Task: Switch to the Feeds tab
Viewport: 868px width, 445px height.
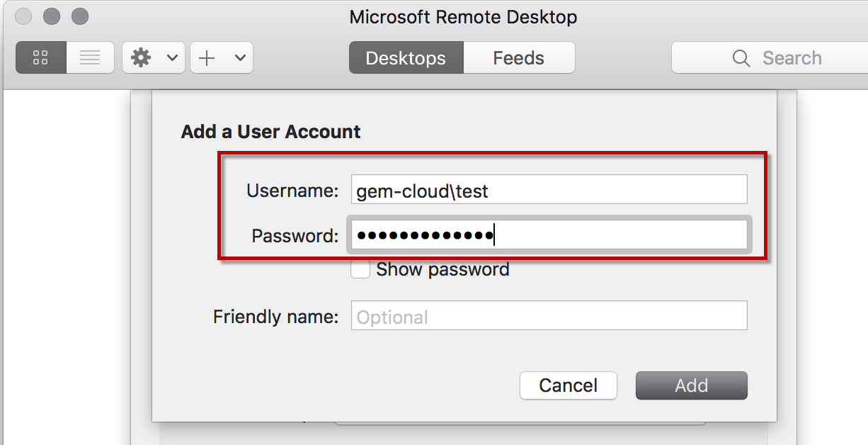Action: pyautogui.click(x=519, y=57)
